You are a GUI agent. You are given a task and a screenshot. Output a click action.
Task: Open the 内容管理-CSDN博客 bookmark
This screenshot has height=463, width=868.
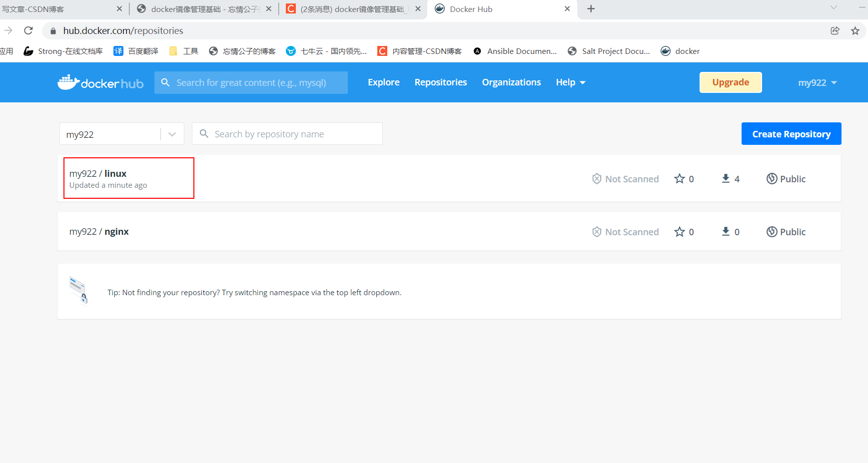(x=419, y=51)
